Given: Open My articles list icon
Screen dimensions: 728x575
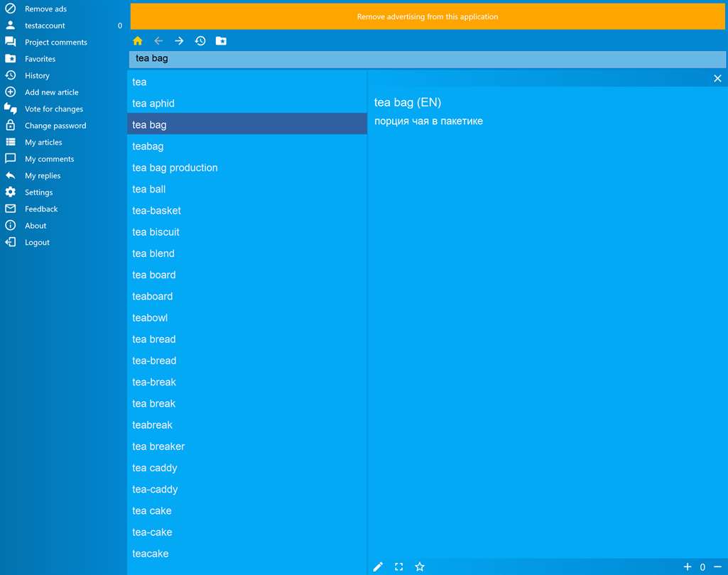Looking at the screenshot, I should pos(10,142).
